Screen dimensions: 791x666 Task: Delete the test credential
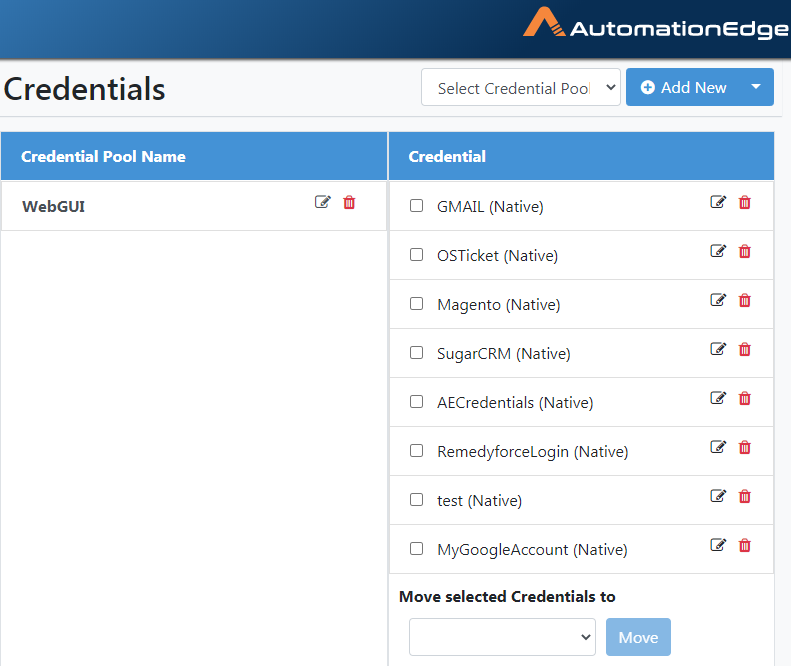[x=745, y=496]
